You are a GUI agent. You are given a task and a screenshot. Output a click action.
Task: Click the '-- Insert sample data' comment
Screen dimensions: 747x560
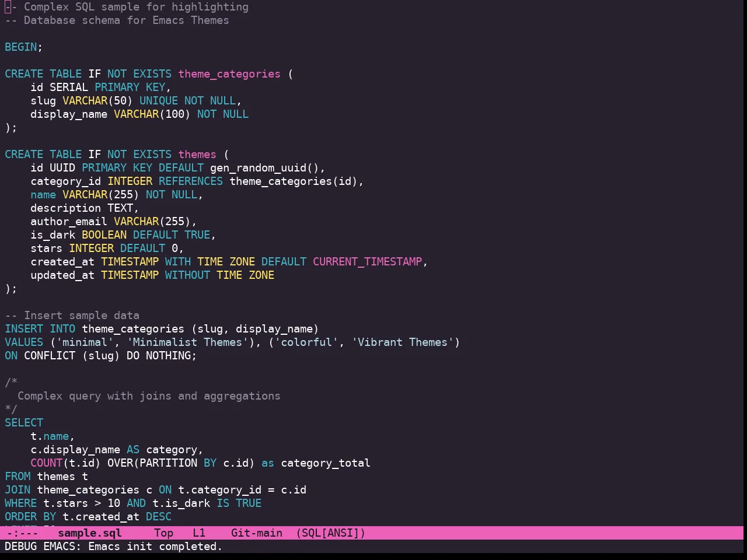[72, 316]
